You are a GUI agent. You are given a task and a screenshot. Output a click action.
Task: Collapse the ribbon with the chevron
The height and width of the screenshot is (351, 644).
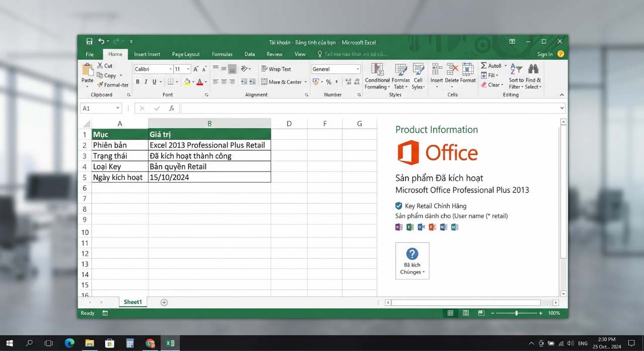coord(562,95)
